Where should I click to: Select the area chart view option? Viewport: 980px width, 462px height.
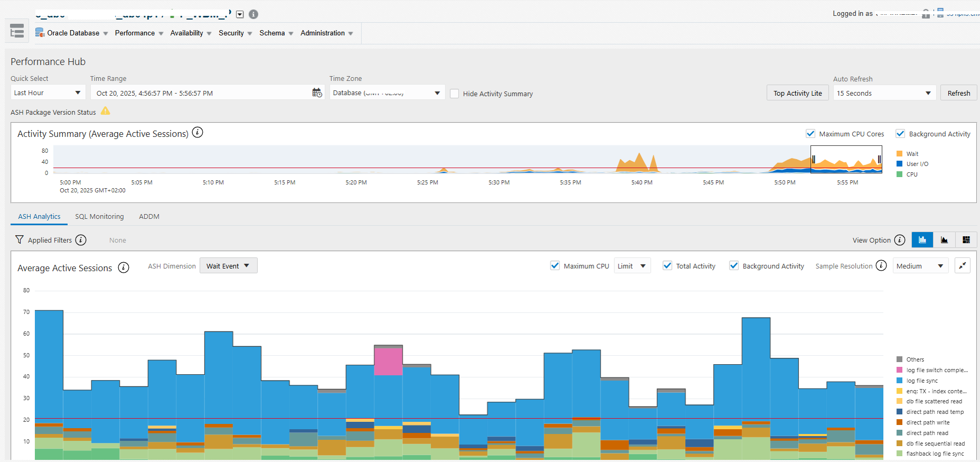(x=944, y=240)
